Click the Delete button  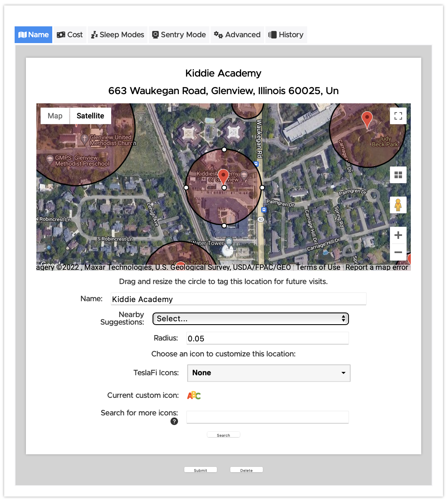[x=247, y=470]
